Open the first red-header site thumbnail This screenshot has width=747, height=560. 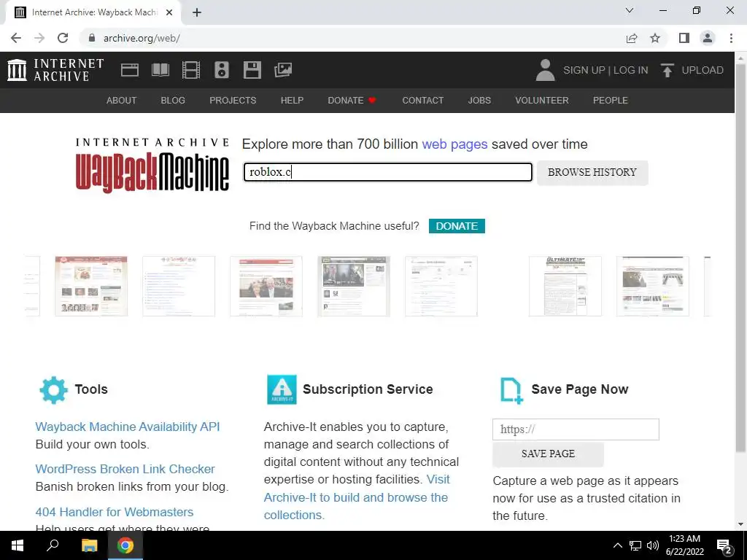91,286
